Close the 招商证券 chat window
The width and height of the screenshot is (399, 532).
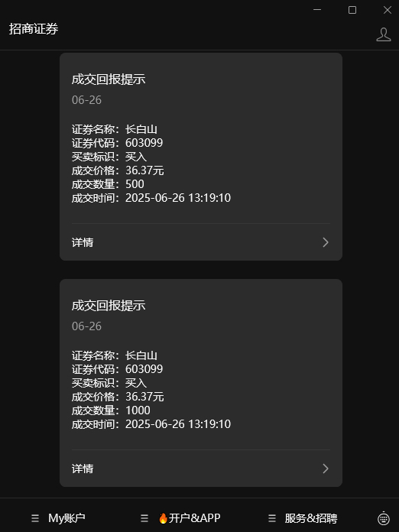[387, 10]
